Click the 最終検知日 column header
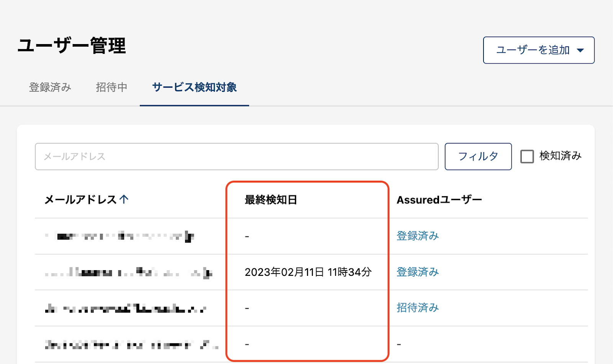The width and height of the screenshot is (613, 364). pyautogui.click(x=271, y=200)
